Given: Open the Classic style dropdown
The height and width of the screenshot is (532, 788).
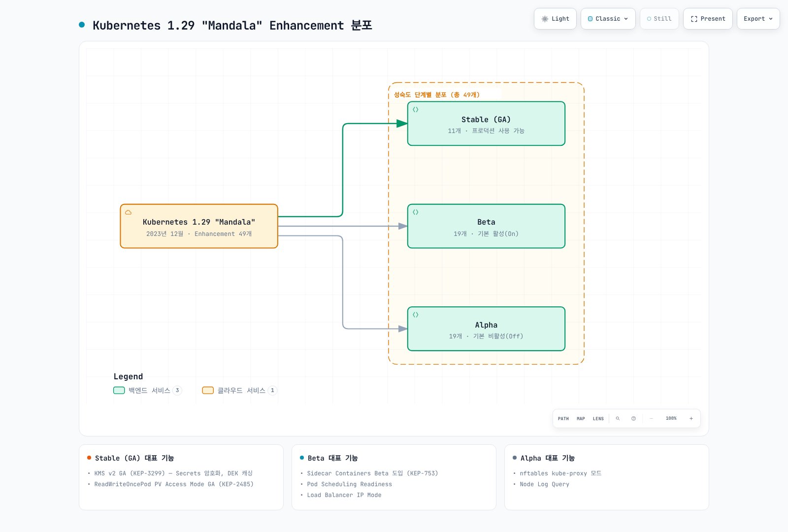Looking at the screenshot, I should point(608,19).
